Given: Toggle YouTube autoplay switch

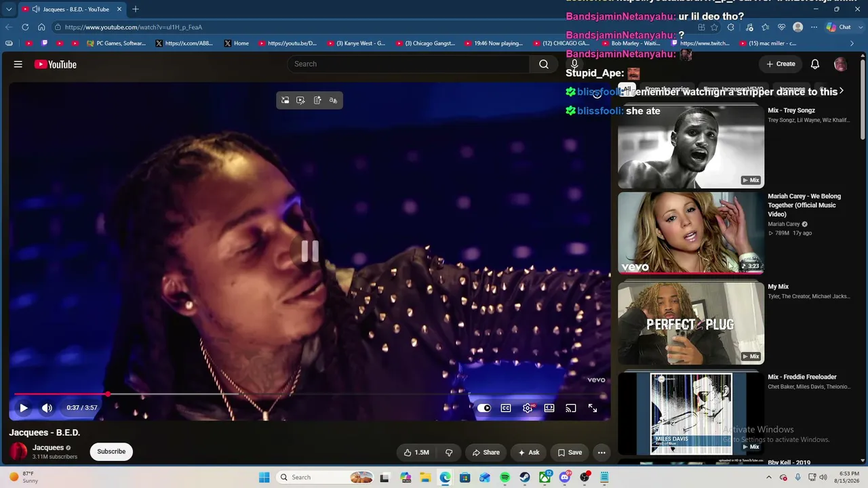Looking at the screenshot, I should pyautogui.click(x=484, y=408).
